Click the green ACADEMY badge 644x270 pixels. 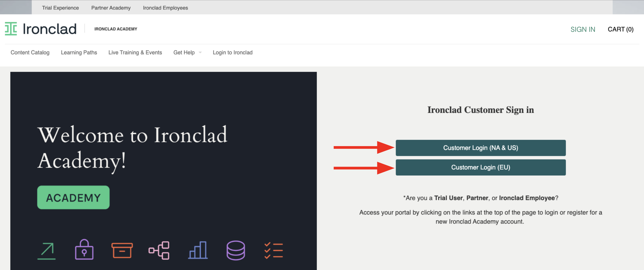(73, 197)
